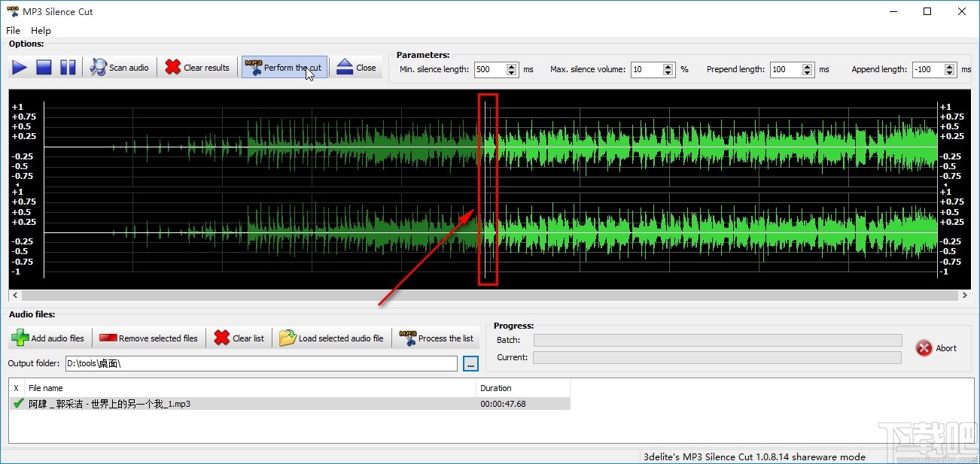
Task: Sort by File name column header
Action: [251, 388]
